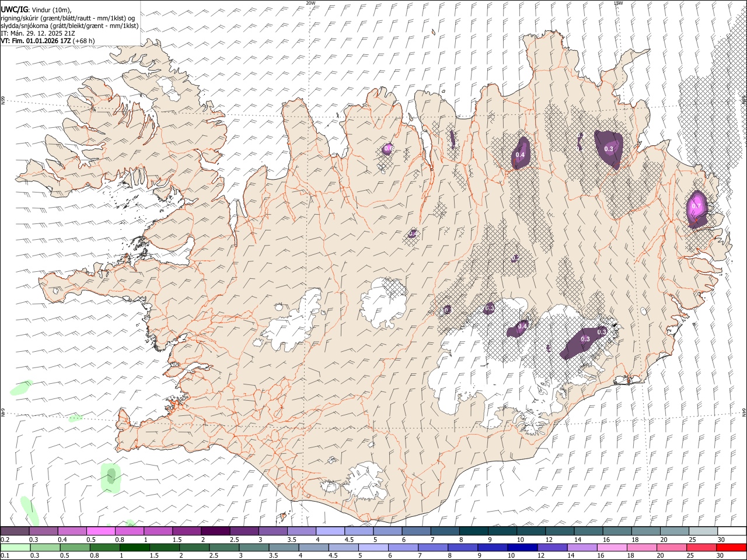Click the 'VT: Fim. 01.01.2026 17Z (+68 h)' valid time

point(48,41)
